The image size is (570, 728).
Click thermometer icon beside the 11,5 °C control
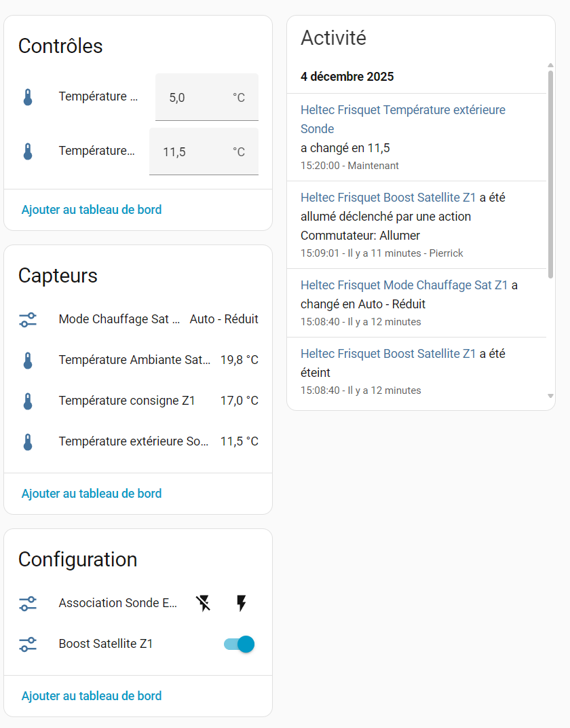(x=28, y=151)
